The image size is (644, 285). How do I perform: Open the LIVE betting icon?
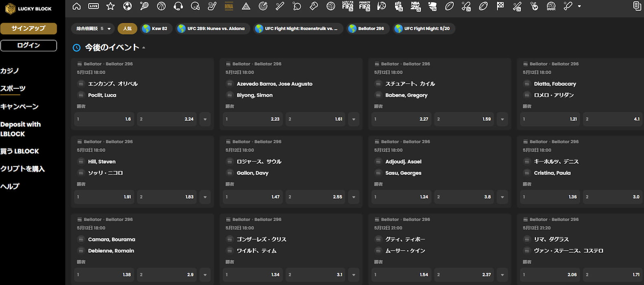coord(94,6)
